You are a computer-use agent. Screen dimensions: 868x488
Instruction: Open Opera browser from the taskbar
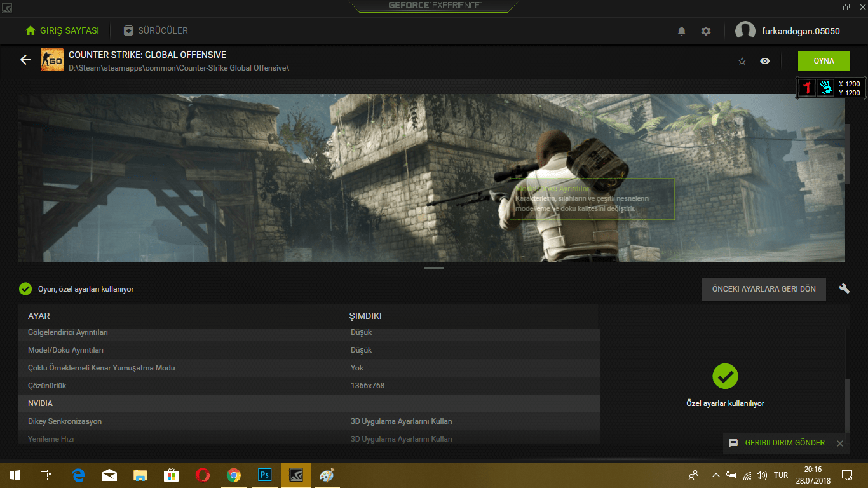tap(203, 475)
